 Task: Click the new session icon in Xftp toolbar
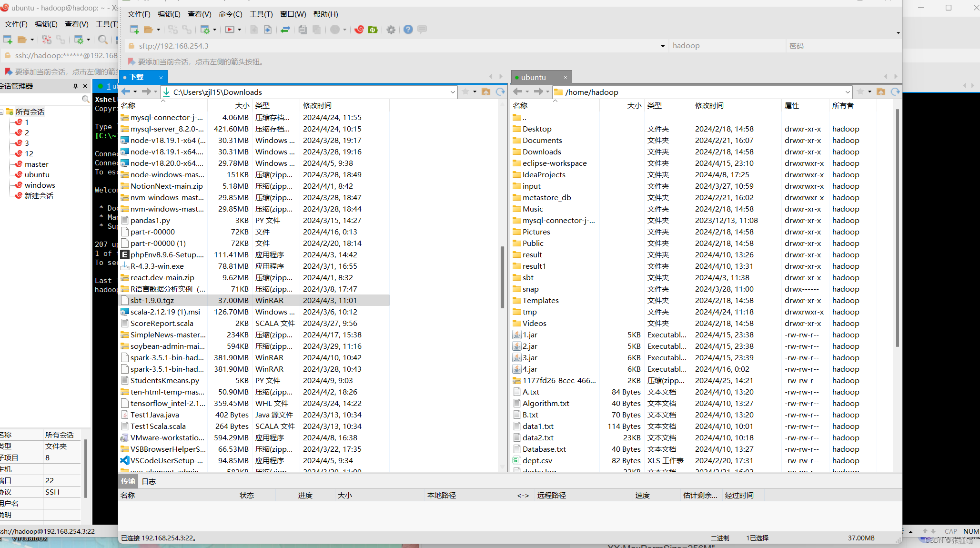(134, 30)
